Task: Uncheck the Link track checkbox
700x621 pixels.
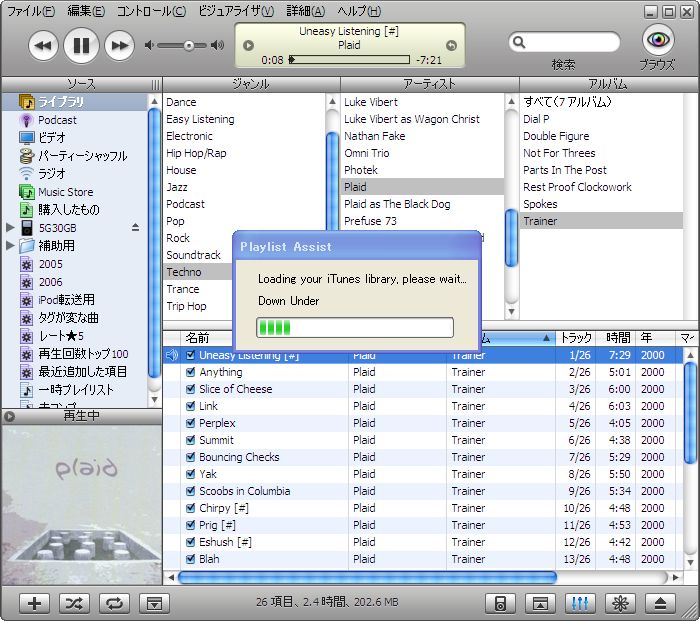Action: point(190,406)
